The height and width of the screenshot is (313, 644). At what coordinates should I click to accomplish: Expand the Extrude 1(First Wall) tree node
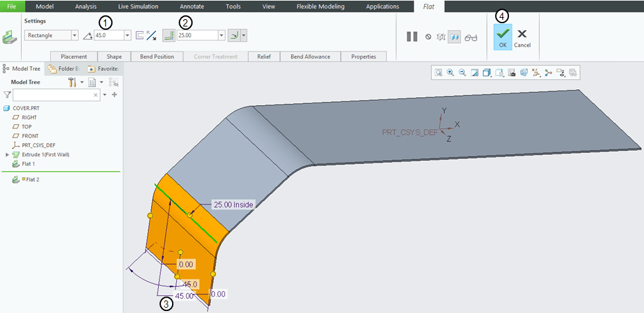pyautogui.click(x=7, y=154)
